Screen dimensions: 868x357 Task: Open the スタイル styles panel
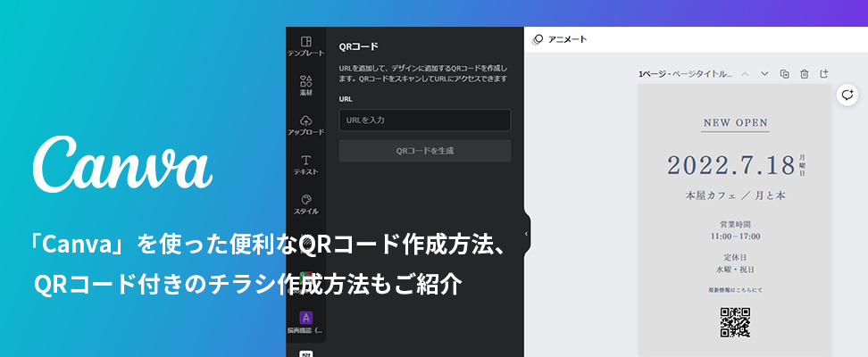coord(305,204)
